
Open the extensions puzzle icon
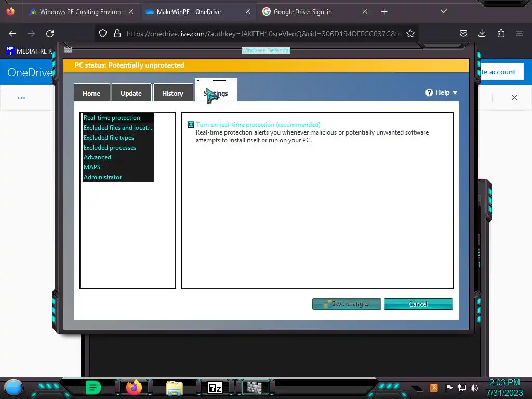click(501, 33)
